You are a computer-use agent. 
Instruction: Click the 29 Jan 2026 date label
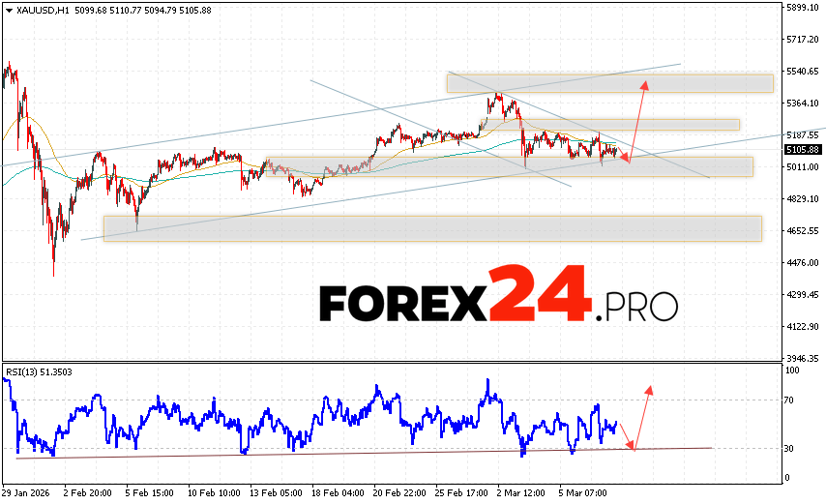pyautogui.click(x=28, y=491)
